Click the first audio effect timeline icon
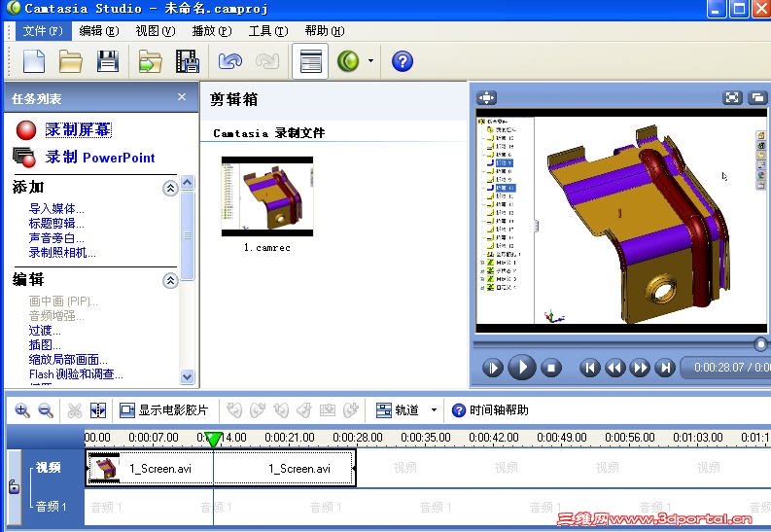The height and width of the screenshot is (532, 771). pyautogui.click(x=234, y=409)
